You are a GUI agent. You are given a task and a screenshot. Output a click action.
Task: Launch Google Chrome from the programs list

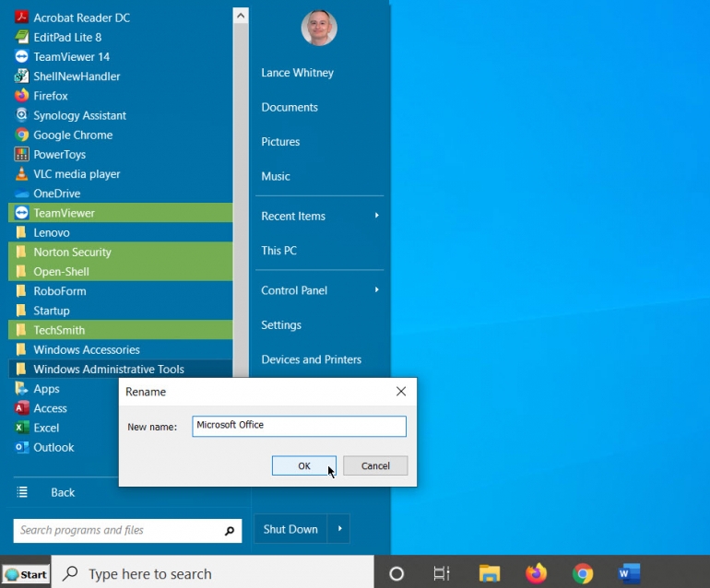coord(21,135)
